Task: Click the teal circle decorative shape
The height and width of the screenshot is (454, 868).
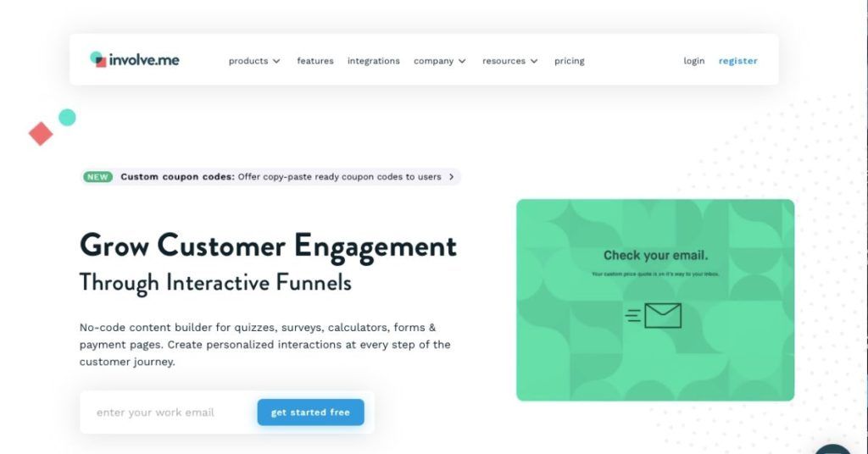Action: [67, 117]
